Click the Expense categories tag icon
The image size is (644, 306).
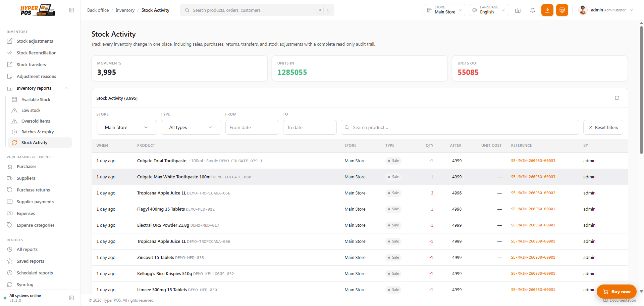click(x=10, y=225)
